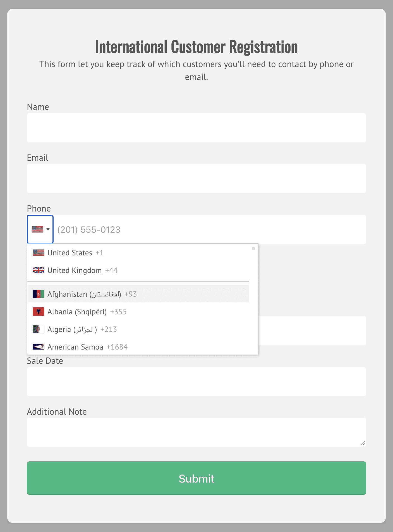Open the Sale Date field
393x532 pixels.
coord(196,382)
